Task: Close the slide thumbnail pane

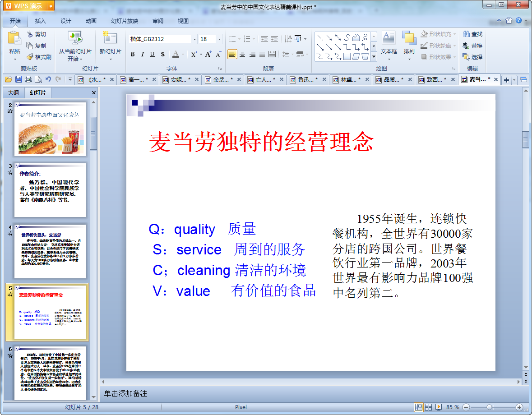Action: 94,92
